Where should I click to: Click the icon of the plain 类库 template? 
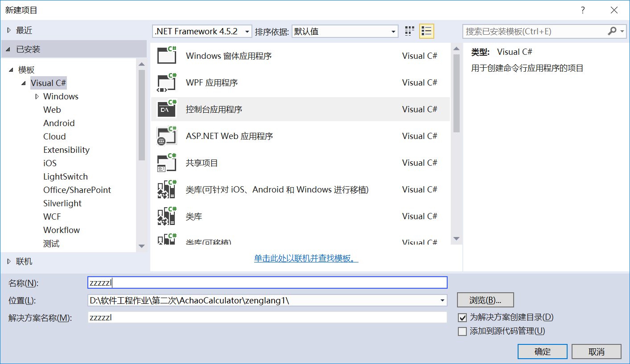(x=167, y=216)
